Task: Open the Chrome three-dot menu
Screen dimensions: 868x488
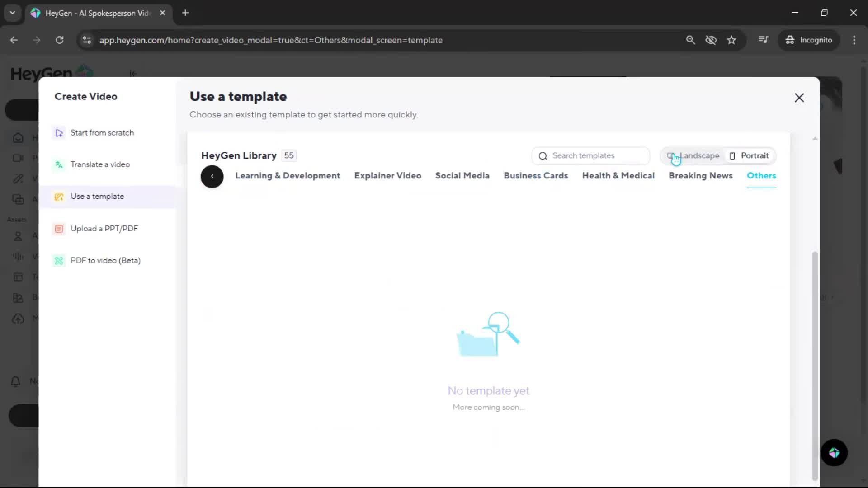Action: coord(854,40)
